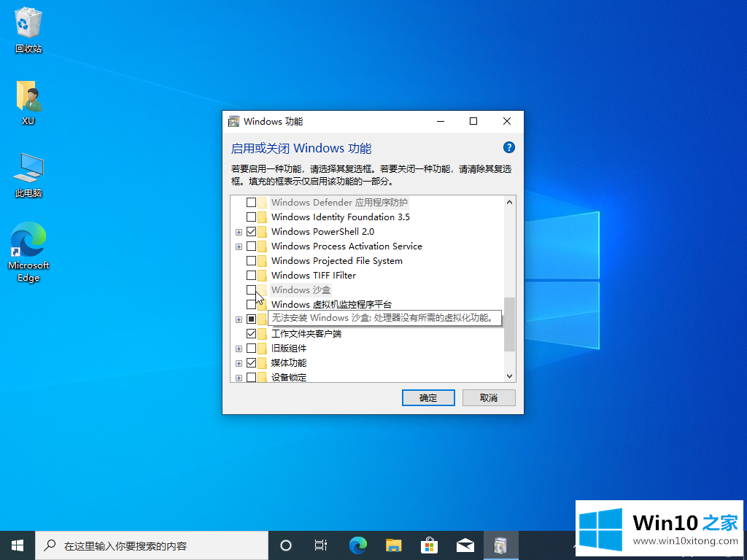This screenshot has height=560, width=747.
Task: Expand Windows Process Activation Service node
Action: point(239,247)
